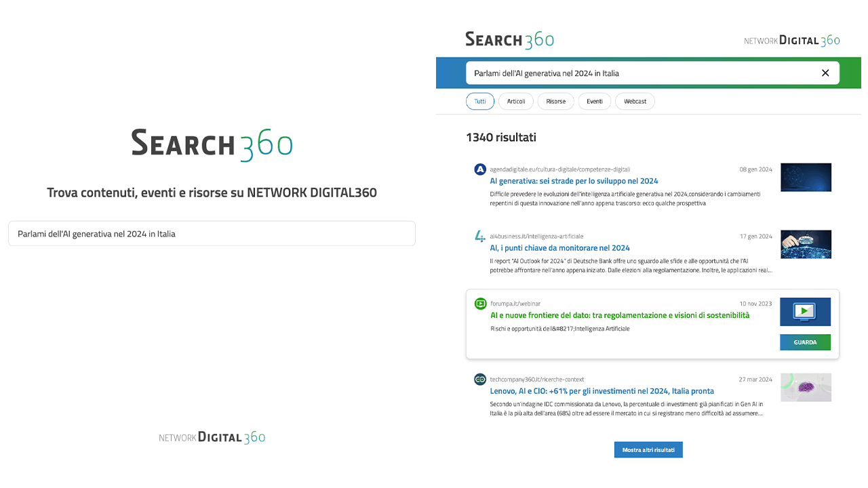The image size is (868, 488).
Task: Click the ai4business.it source icon
Action: coord(480,237)
